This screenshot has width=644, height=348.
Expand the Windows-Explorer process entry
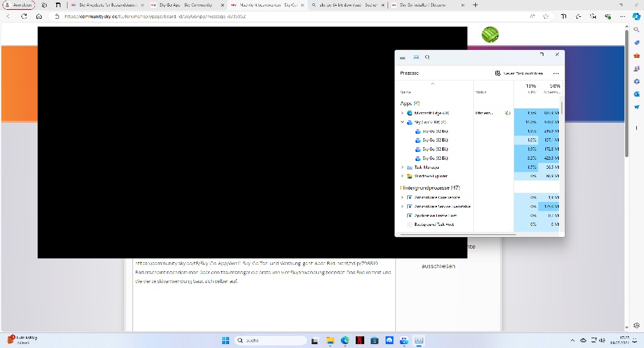pos(402,176)
